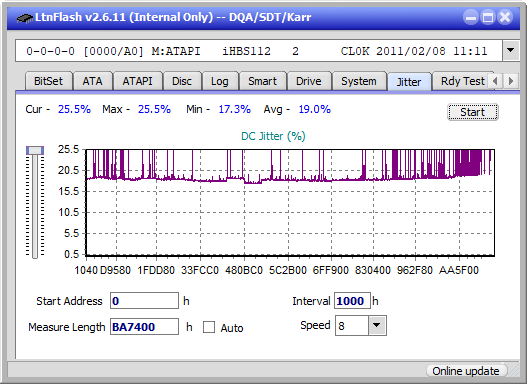The image size is (527, 384).
Task: Click the 15.5 y-axis label
Action: tap(68, 191)
